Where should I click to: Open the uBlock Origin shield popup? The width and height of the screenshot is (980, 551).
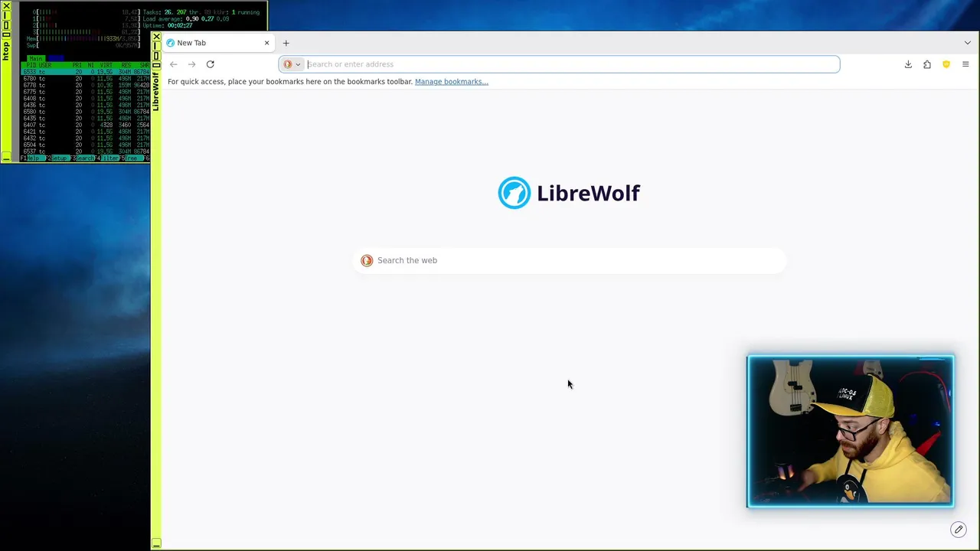(946, 64)
